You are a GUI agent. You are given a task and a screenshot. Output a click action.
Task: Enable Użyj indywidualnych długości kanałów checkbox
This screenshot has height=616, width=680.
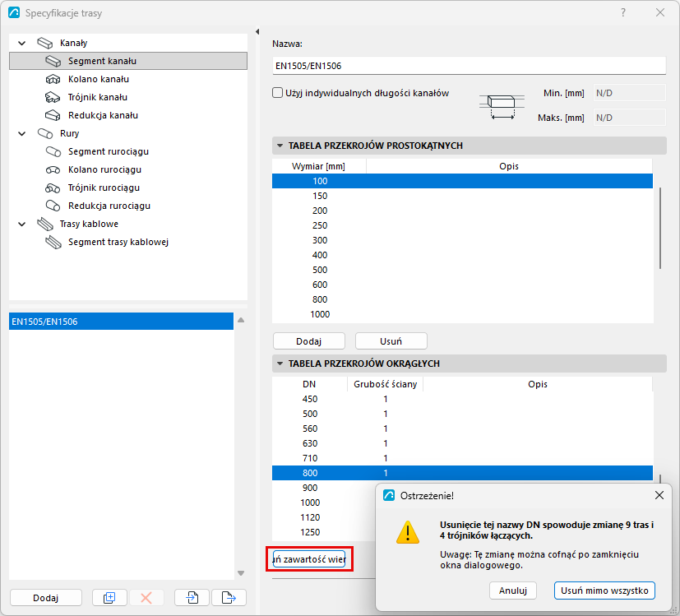[278, 93]
